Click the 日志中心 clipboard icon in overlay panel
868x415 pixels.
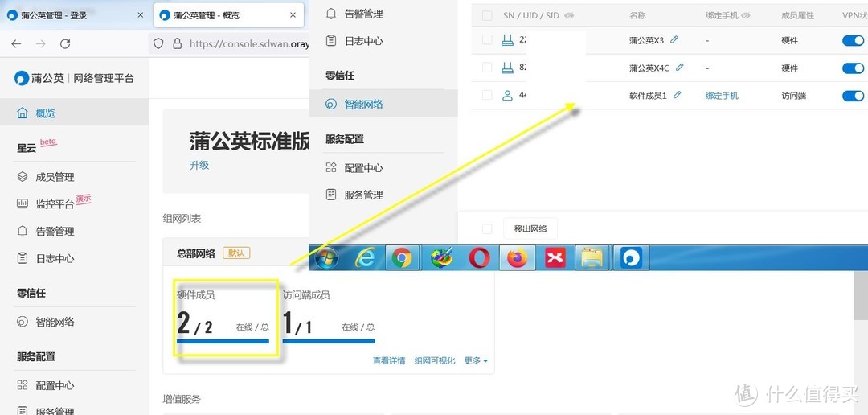[x=331, y=40]
